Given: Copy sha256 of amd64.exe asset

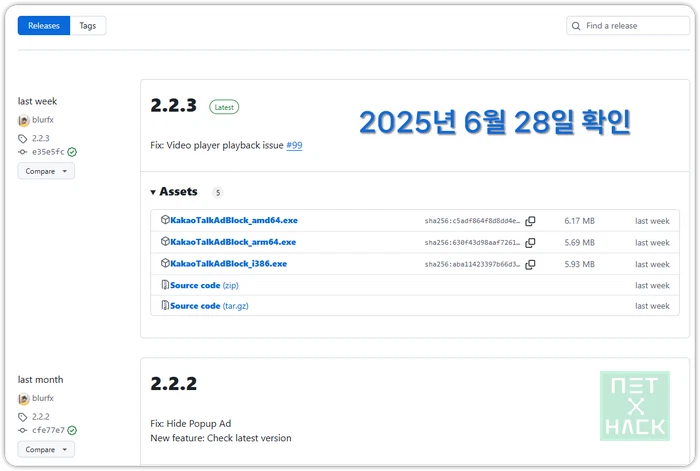Looking at the screenshot, I should coord(530,221).
